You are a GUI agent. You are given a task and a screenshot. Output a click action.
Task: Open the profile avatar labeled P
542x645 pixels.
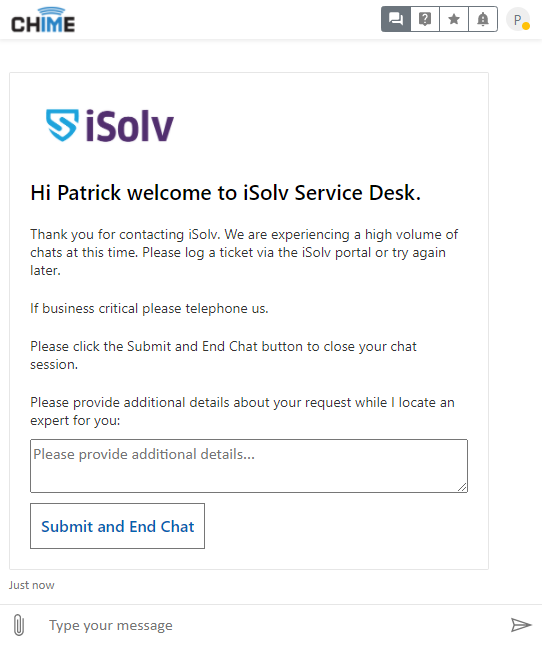[x=518, y=19]
